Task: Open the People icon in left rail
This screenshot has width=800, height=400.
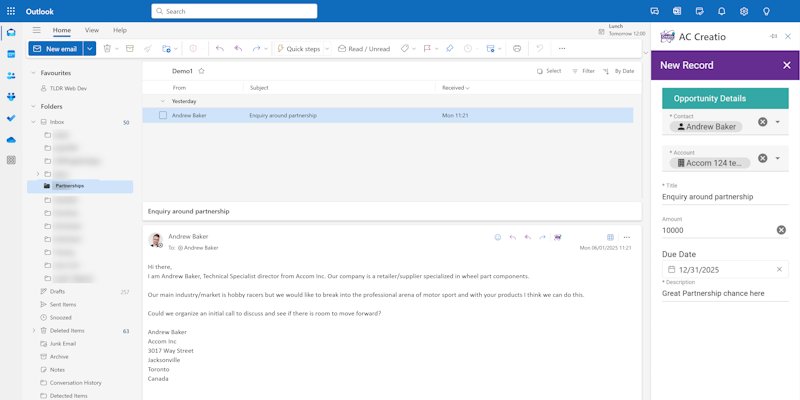Action: click(x=11, y=75)
